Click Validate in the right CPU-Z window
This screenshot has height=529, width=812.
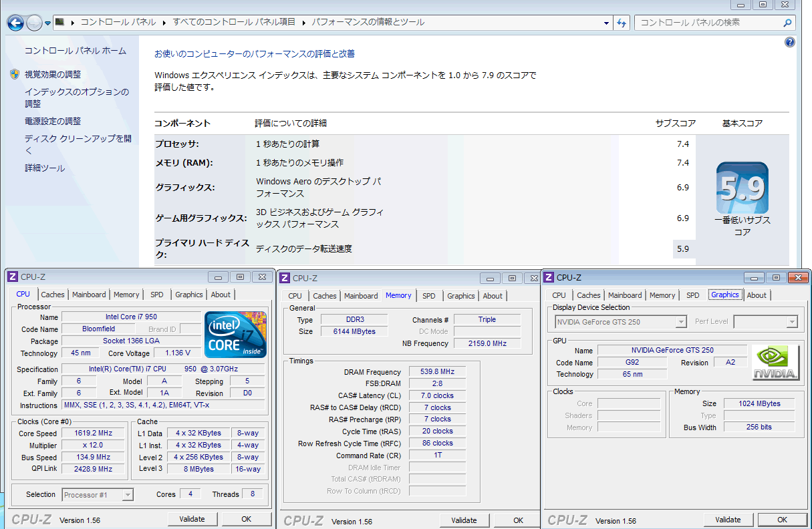728,520
